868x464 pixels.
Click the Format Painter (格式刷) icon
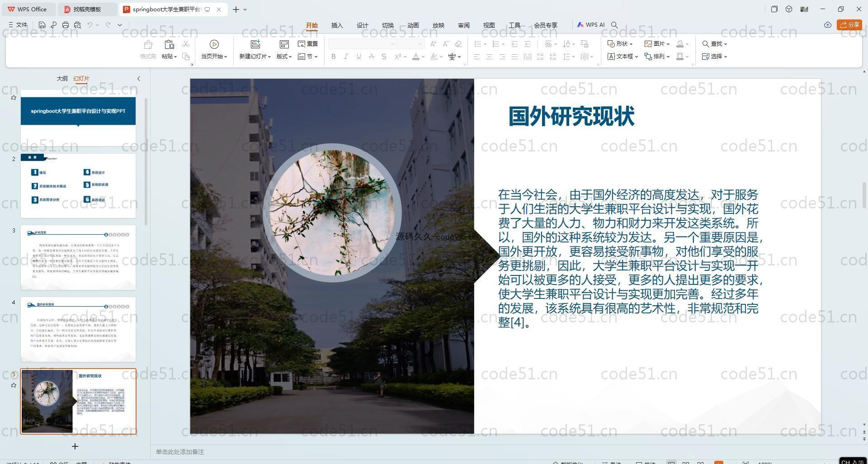[148, 44]
